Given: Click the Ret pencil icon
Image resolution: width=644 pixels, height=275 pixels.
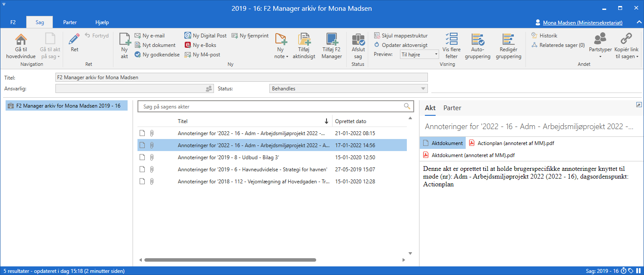Looking at the screenshot, I should tap(74, 40).
